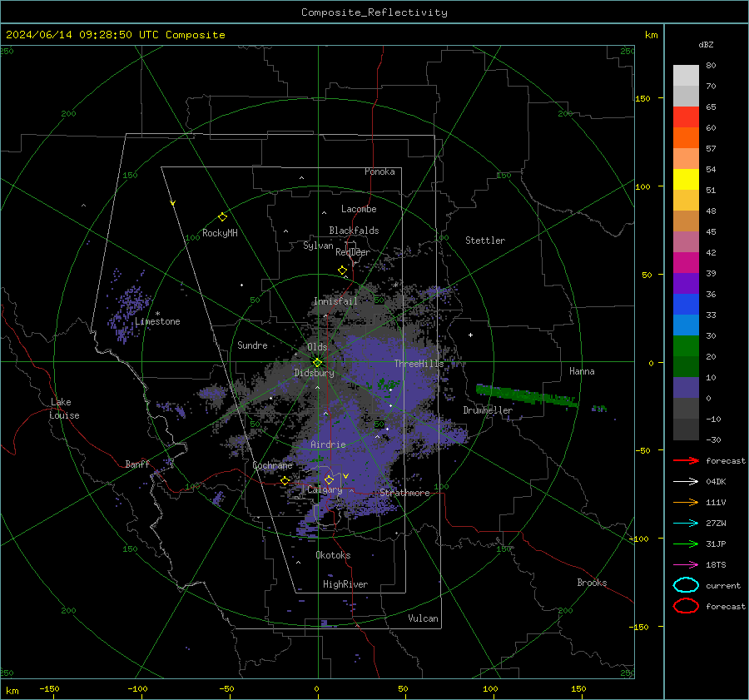
Task: Click the cyan 'current' ellipse legend icon
Action: (x=686, y=585)
